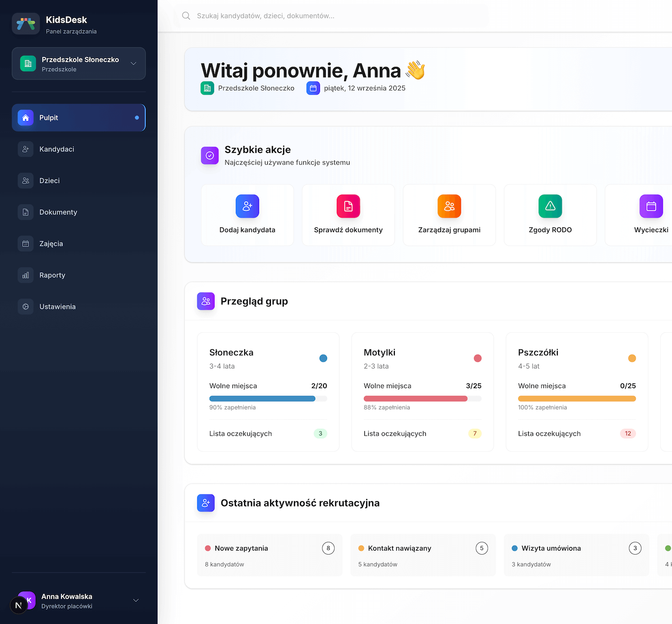Click the Wycieczki quick action icon
This screenshot has width=672, height=624.
point(651,206)
